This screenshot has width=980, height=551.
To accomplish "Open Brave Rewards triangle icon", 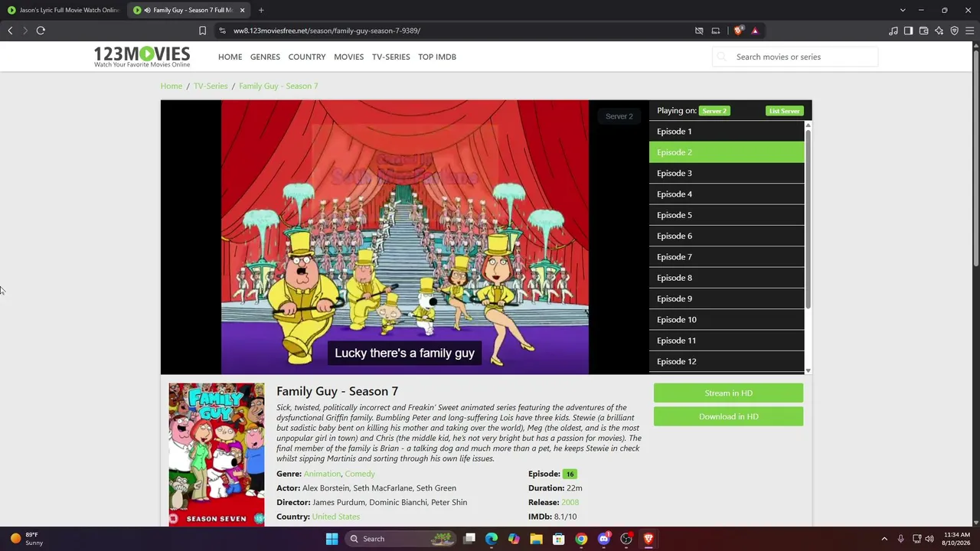I will tap(755, 31).
